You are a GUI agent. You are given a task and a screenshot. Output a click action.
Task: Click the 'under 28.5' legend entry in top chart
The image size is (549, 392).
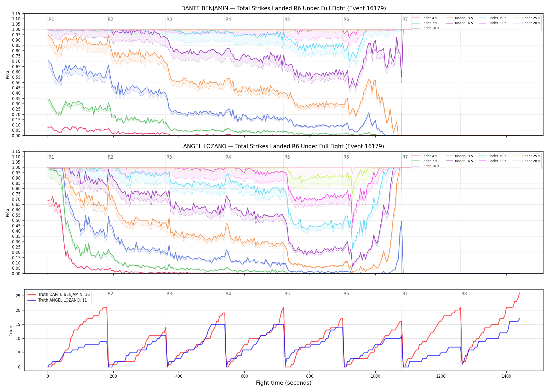[x=527, y=23]
